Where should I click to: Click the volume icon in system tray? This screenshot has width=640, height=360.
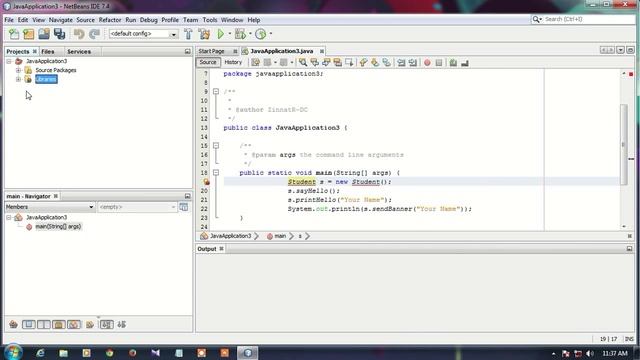click(589, 353)
